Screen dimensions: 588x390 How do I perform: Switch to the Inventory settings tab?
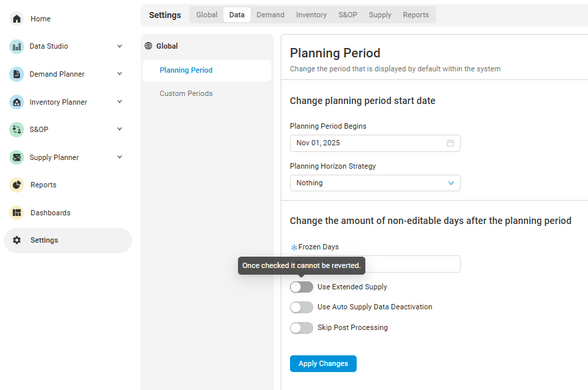311,15
